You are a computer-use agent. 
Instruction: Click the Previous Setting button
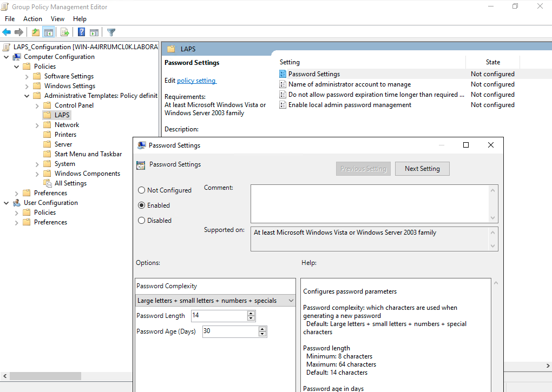pos(363,169)
